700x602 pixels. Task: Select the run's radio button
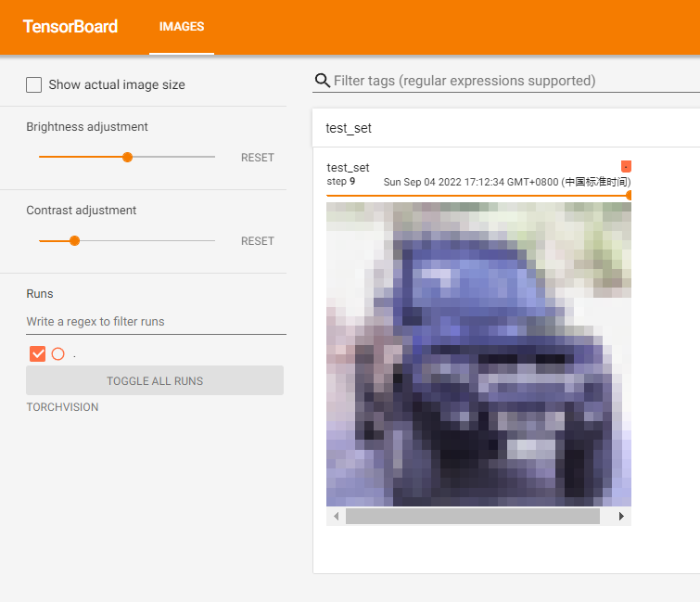point(57,353)
